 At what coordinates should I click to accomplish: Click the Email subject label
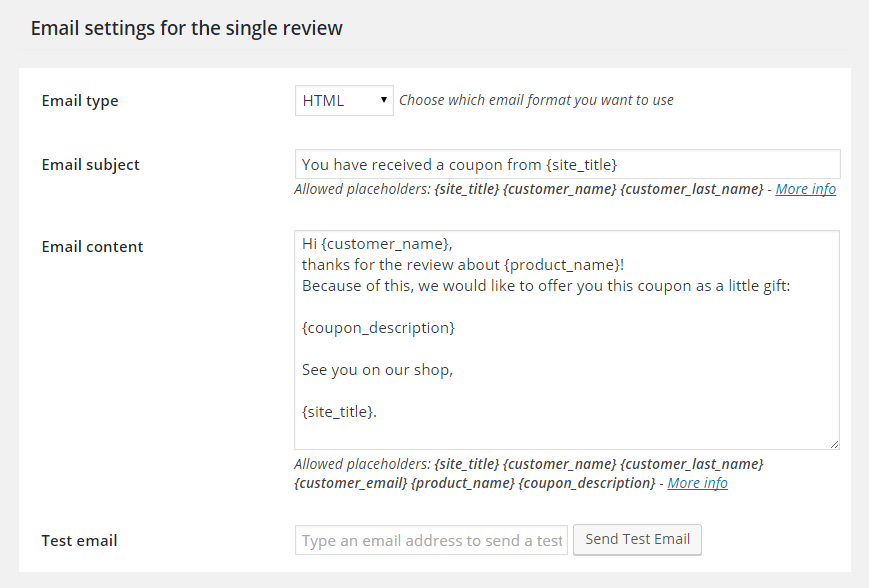pos(90,165)
